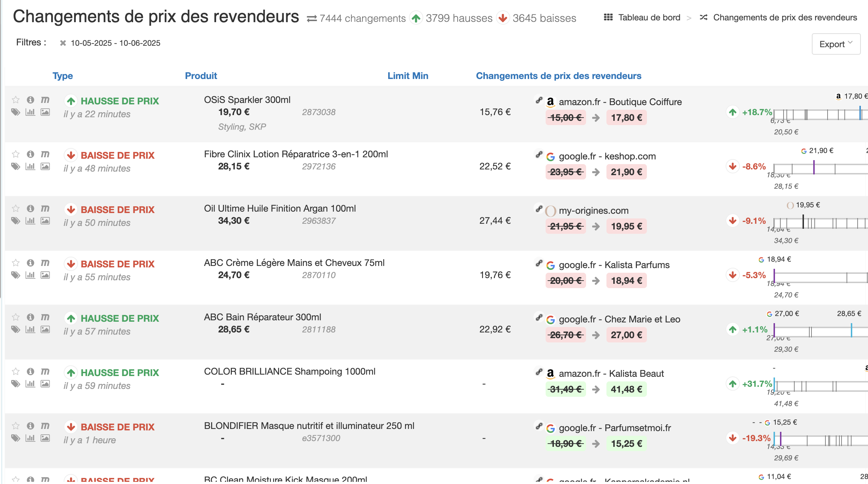Star the BLONDIFIER Masque row
This screenshot has height=484, width=868.
[x=15, y=426]
